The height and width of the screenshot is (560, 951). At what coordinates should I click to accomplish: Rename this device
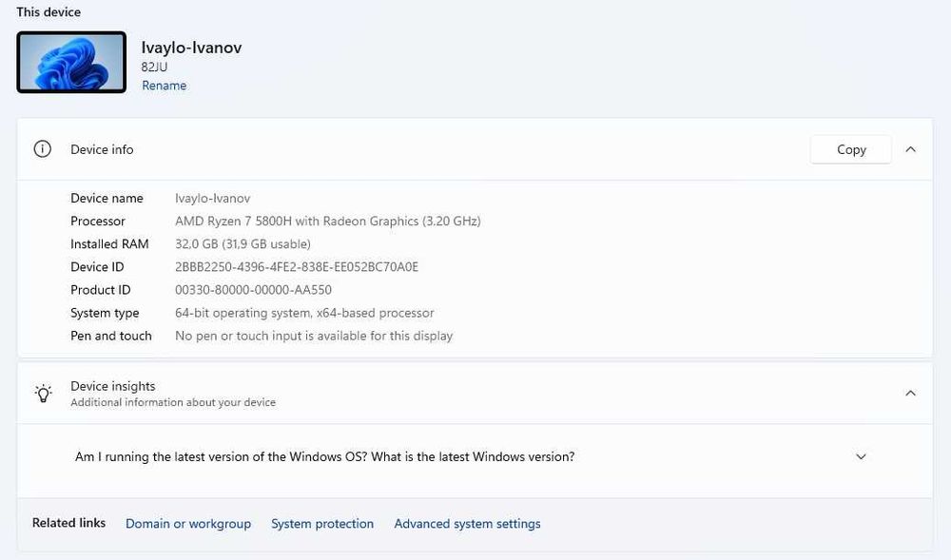tap(164, 86)
